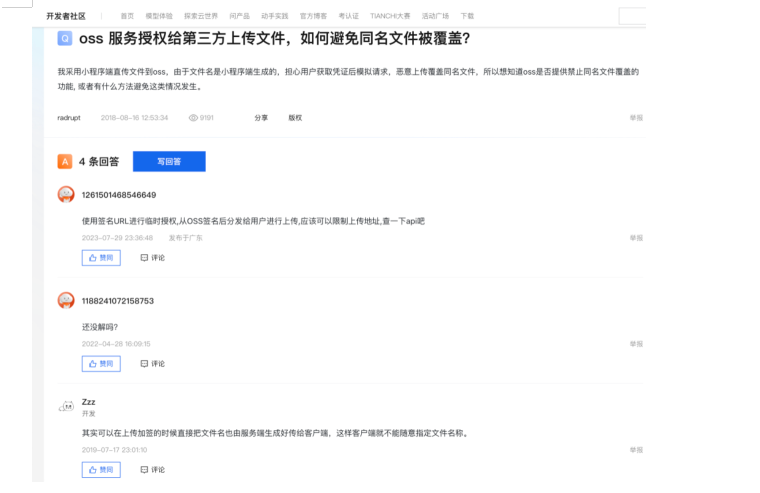Report the answer dated 2022-04-28

tap(636, 344)
